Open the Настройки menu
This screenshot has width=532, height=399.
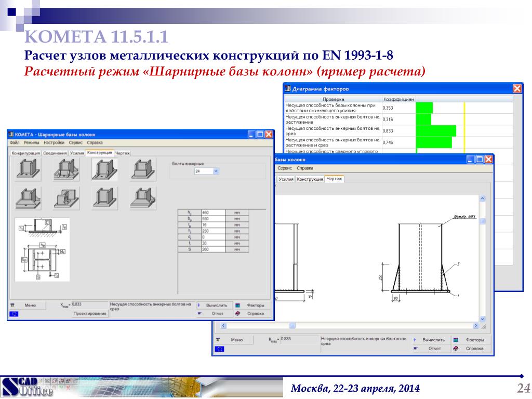pos(54,142)
